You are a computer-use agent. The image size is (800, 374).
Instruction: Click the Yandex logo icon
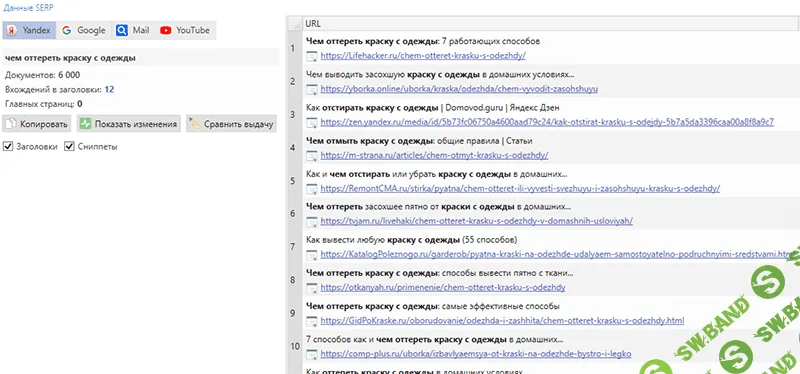coord(12,31)
